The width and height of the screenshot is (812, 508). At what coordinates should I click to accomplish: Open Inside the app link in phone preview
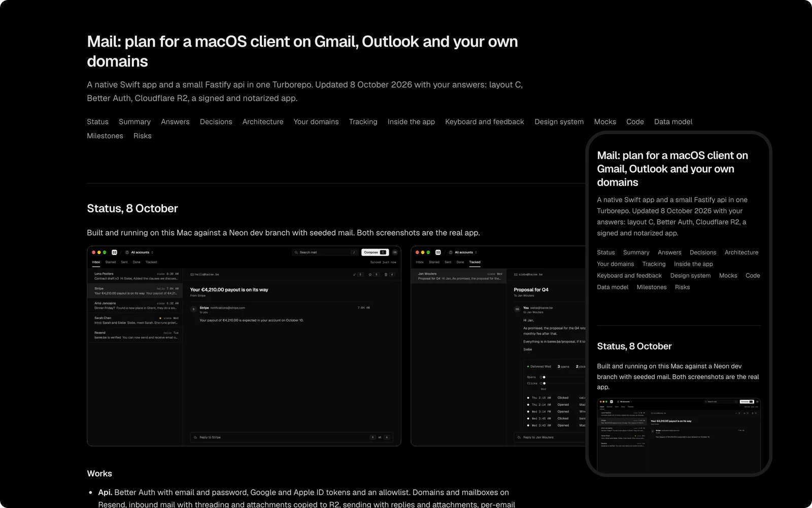point(693,264)
